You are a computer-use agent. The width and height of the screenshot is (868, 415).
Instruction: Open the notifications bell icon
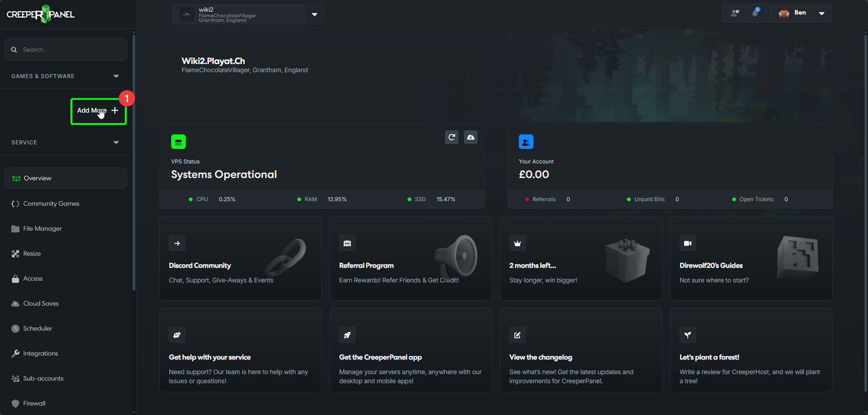coord(755,13)
